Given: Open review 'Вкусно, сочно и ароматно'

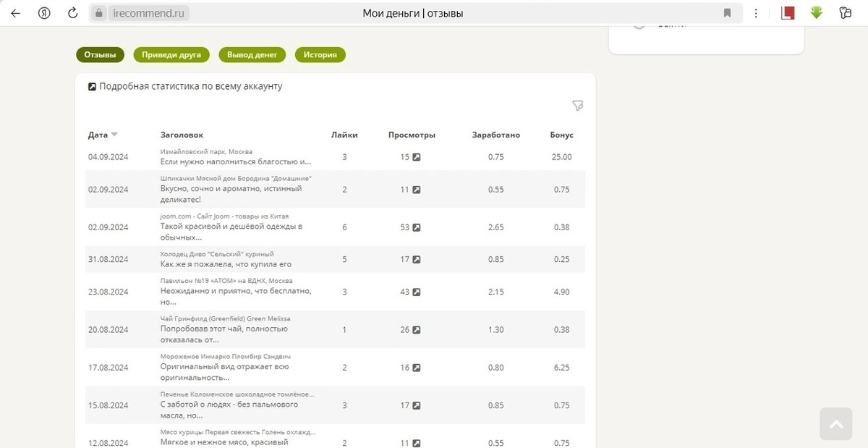Looking at the screenshot, I should 231,194.
